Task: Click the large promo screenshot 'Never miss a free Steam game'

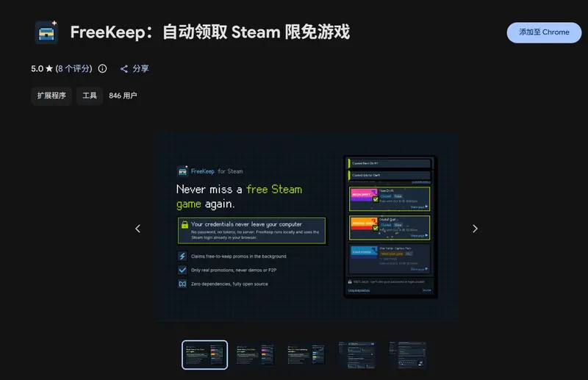Action: [308, 227]
